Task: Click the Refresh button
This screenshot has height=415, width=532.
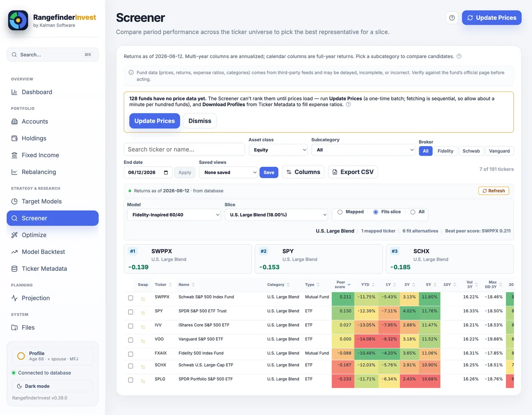Action: pos(493,191)
